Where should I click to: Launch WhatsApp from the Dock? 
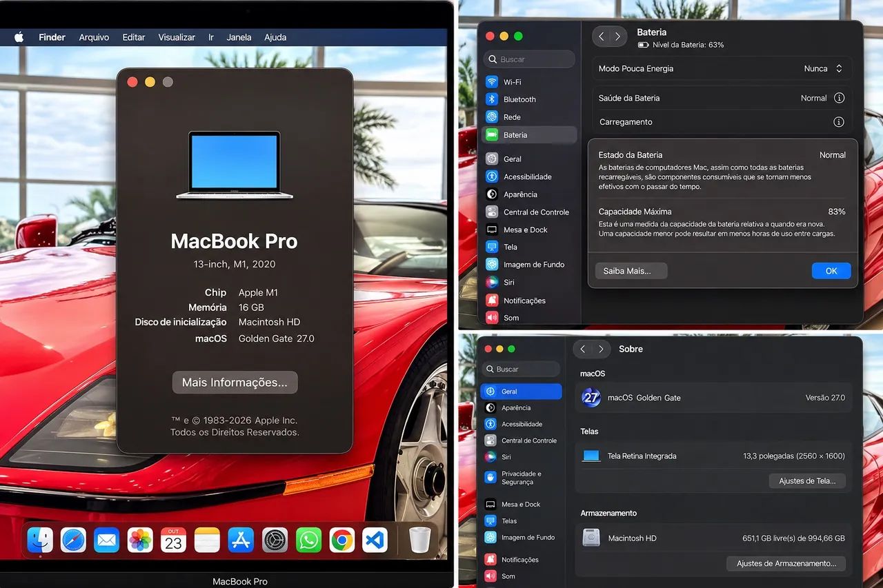coord(308,540)
